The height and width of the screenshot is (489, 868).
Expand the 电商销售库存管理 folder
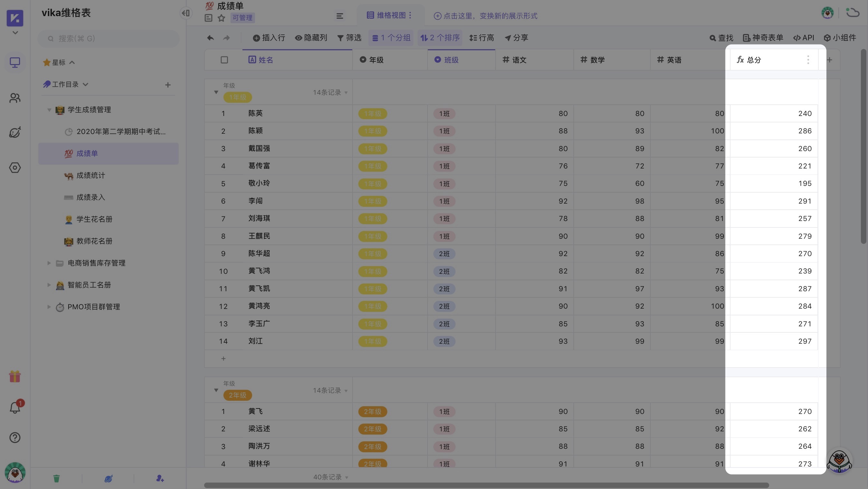(49, 263)
